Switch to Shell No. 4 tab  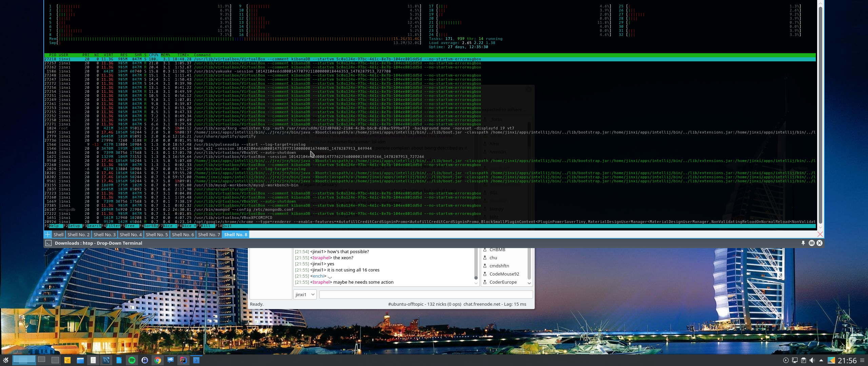[x=131, y=235]
